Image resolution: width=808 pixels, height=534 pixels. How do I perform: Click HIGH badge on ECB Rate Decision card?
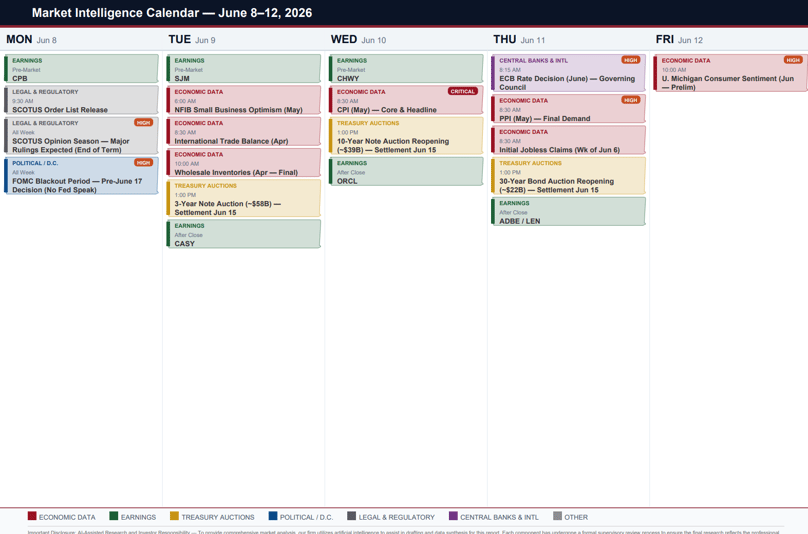(x=631, y=60)
